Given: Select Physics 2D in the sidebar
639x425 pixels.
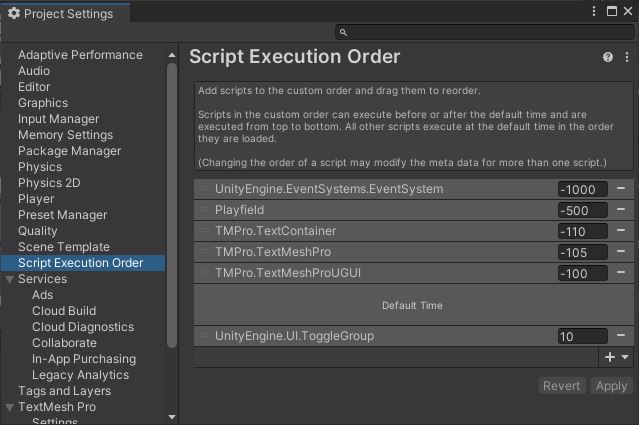Looking at the screenshot, I should click(x=49, y=183).
